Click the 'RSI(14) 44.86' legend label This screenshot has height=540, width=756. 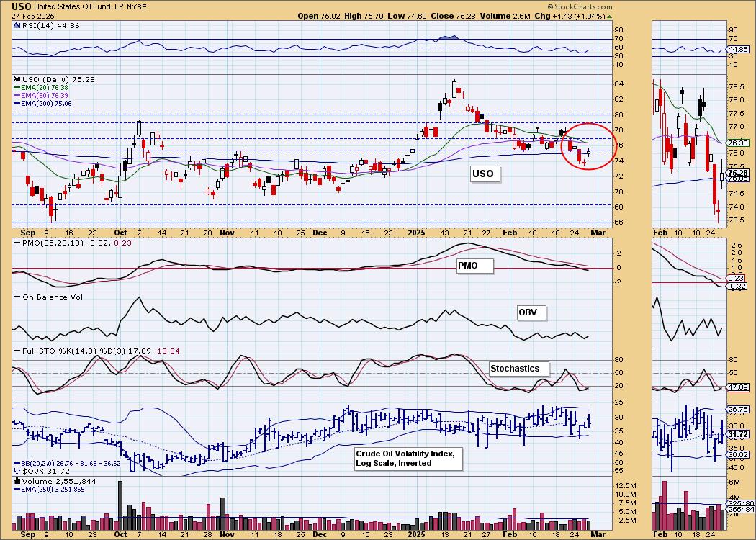(50, 26)
